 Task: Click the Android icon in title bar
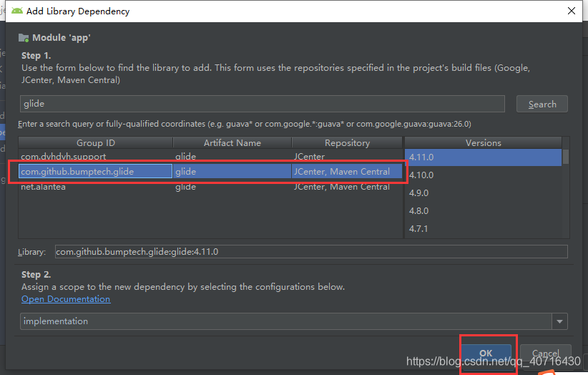click(17, 11)
